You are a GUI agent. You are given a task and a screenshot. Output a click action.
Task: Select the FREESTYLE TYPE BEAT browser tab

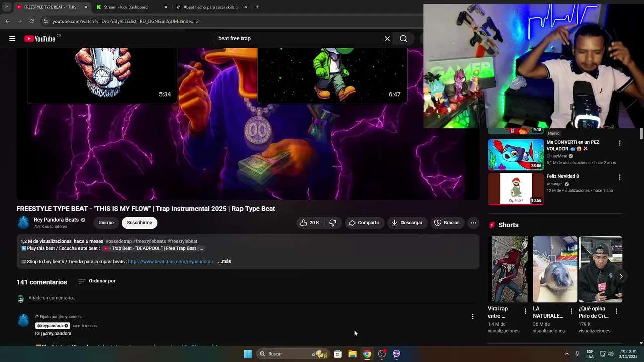[x=51, y=7]
